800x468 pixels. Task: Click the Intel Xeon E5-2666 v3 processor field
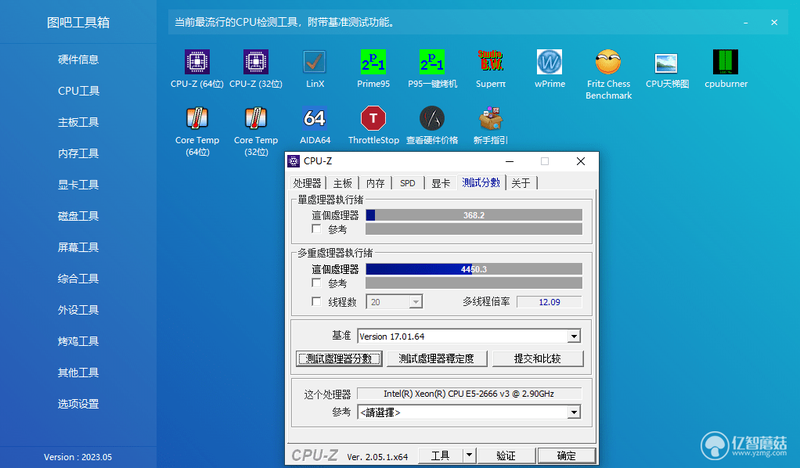click(469, 393)
